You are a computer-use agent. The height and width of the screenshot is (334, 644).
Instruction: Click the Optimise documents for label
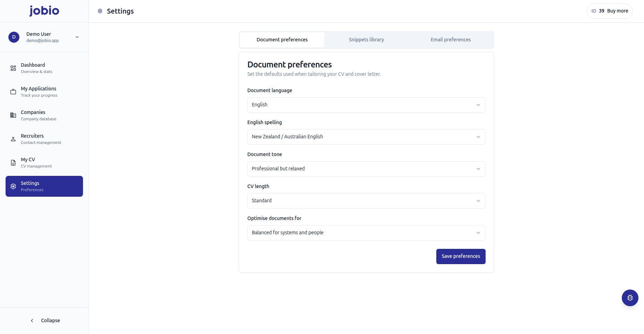tap(274, 218)
